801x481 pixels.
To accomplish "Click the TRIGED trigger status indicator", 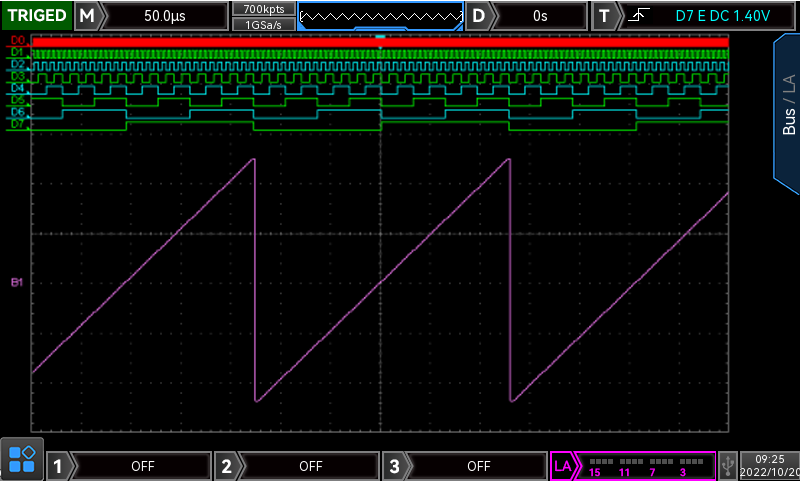I will [x=37, y=16].
